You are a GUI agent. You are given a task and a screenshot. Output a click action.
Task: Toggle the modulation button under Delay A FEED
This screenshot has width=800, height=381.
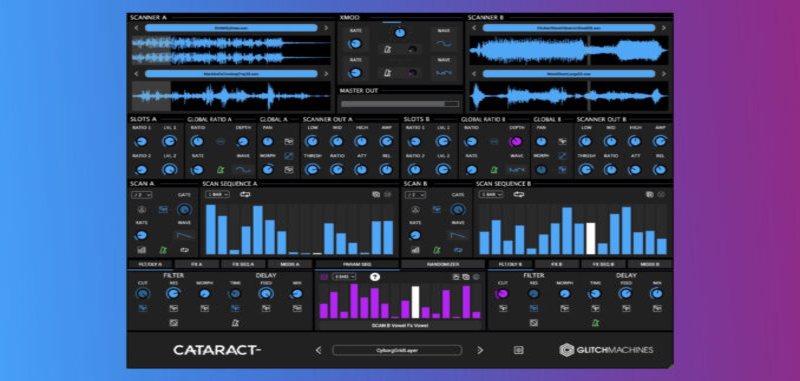[x=266, y=308]
